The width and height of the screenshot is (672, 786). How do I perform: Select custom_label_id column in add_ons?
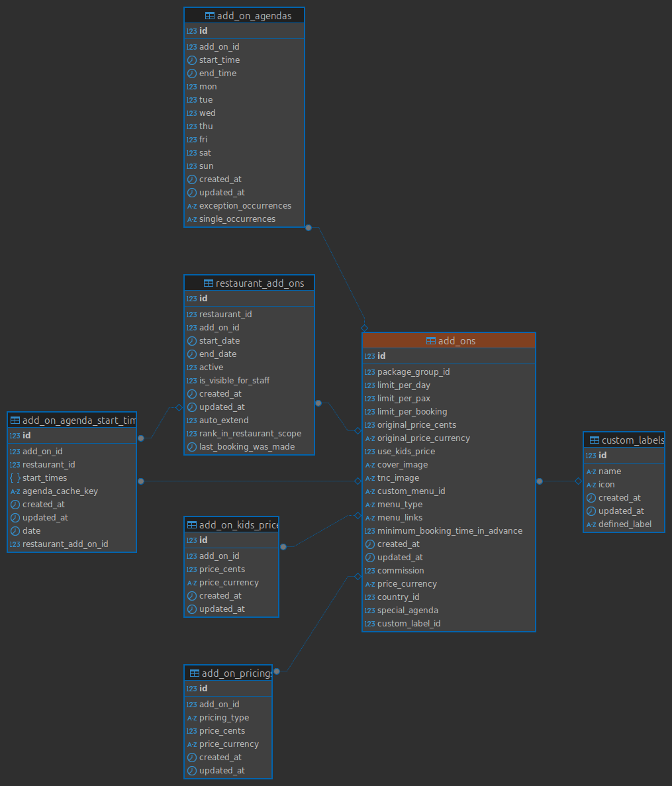(408, 624)
